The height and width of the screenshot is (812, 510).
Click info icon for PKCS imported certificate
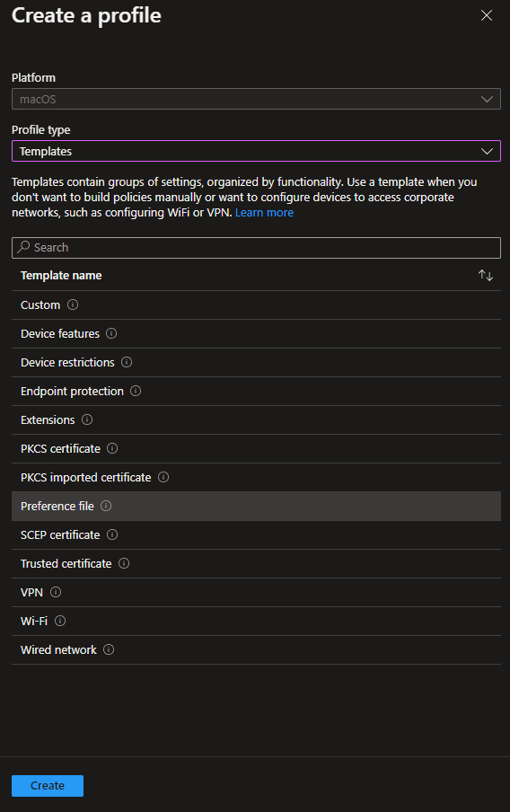(163, 477)
